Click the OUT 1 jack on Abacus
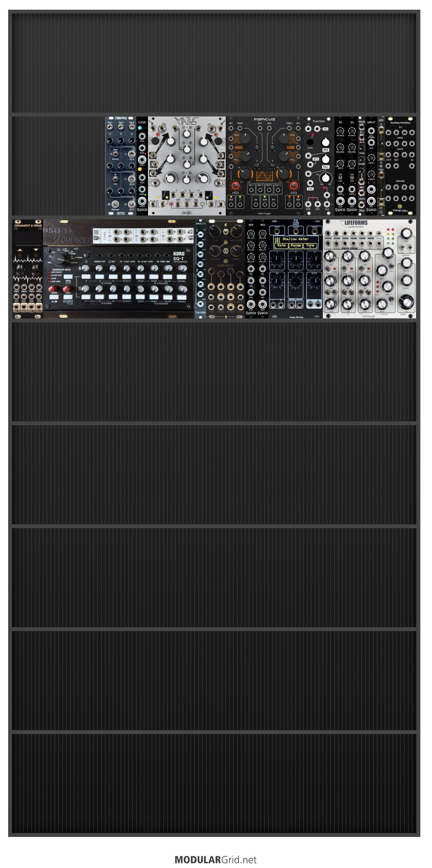The height and width of the screenshot is (868, 432). (x=251, y=190)
